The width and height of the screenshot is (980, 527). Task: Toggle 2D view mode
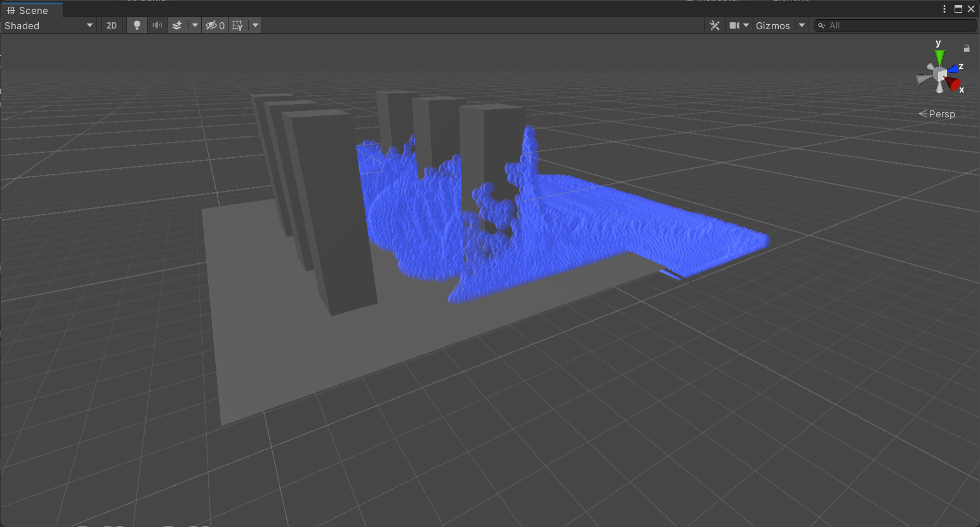coord(112,25)
